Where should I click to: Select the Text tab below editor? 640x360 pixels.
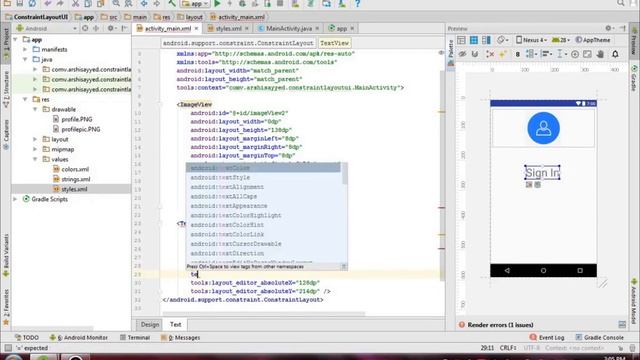[x=176, y=324]
